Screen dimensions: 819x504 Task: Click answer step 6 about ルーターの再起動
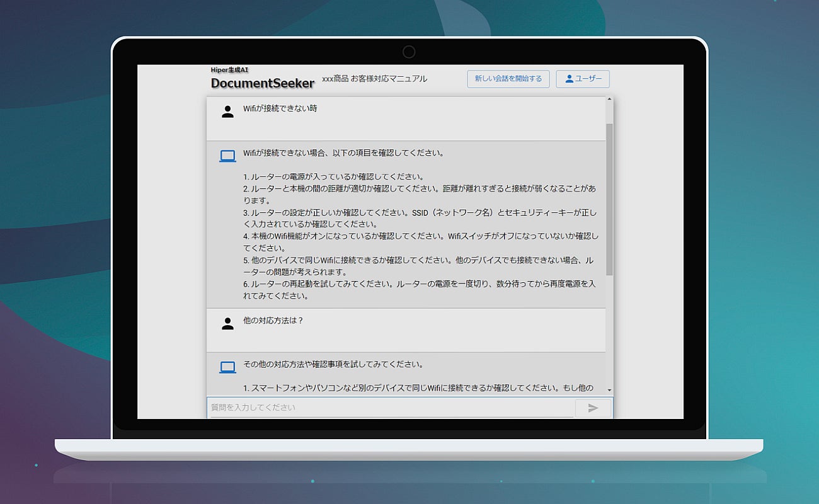[x=420, y=290]
